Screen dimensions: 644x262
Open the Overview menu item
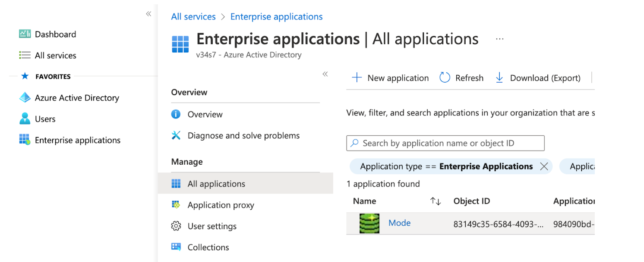point(205,115)
